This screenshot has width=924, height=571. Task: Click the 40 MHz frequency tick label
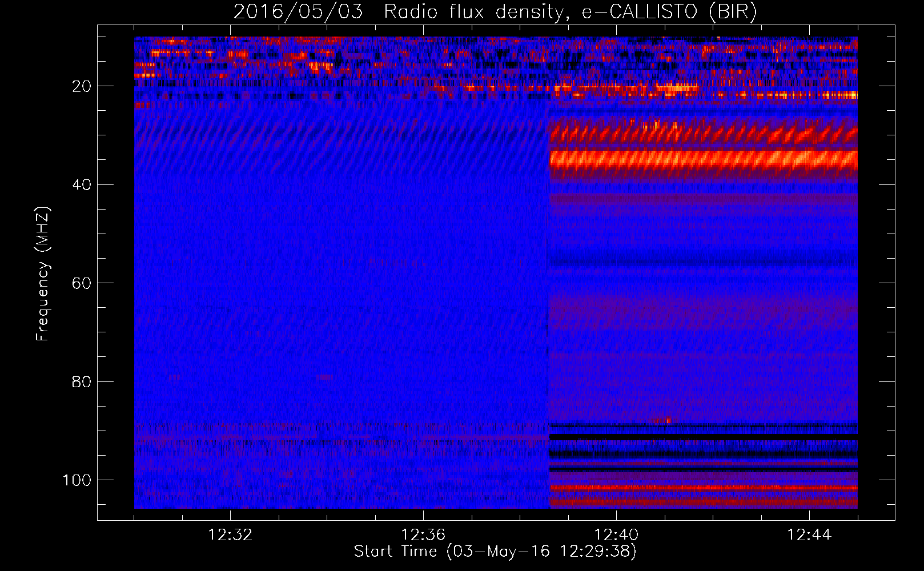click(x=82, y=185)
